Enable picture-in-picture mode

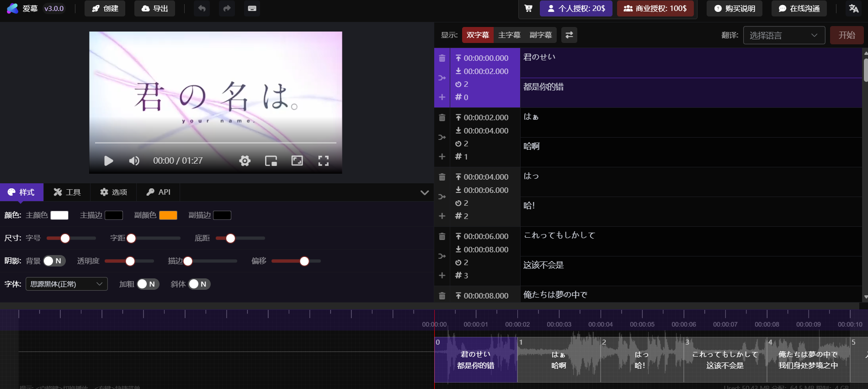(271, 160)
